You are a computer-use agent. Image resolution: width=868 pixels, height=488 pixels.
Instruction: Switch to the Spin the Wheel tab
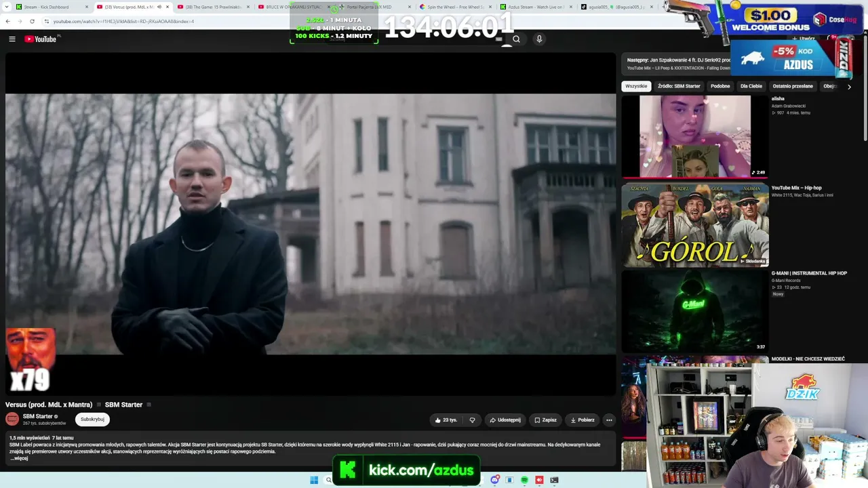pyautogui.click(x=455, y=7)
